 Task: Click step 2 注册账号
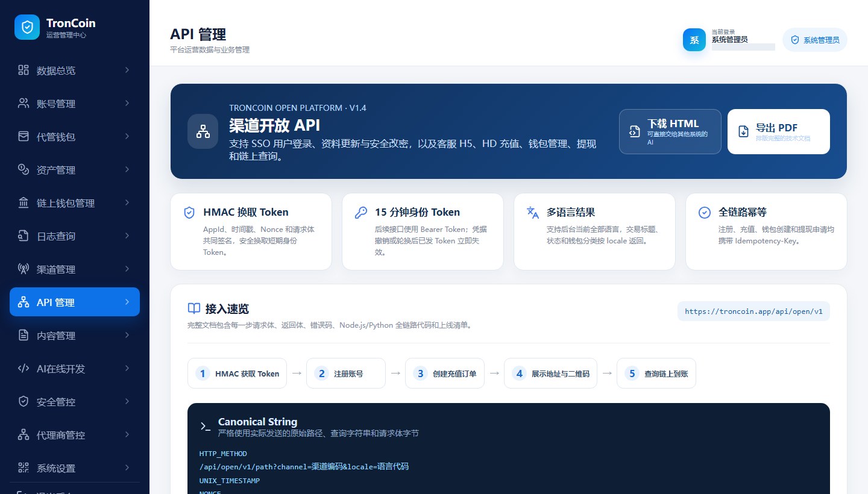coord(346,374)
